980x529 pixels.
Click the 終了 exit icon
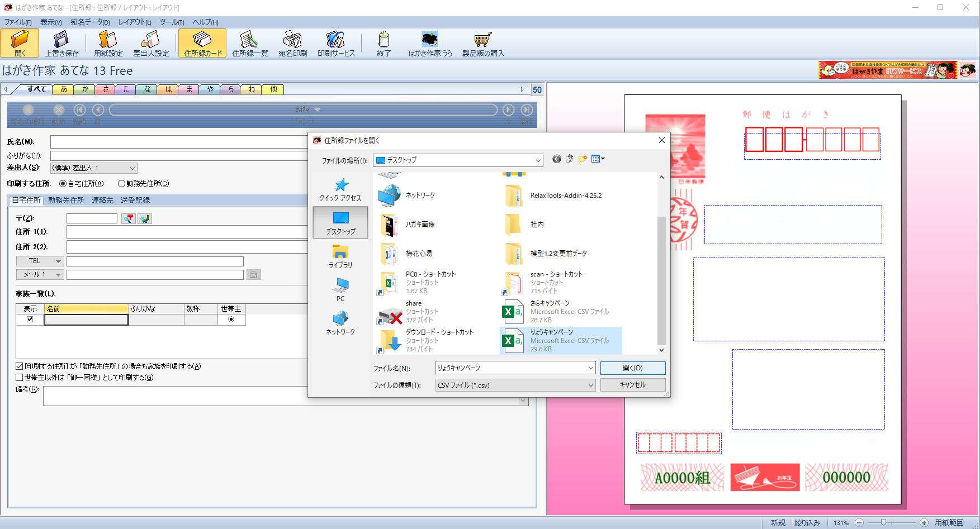click(x=384, y=44)
